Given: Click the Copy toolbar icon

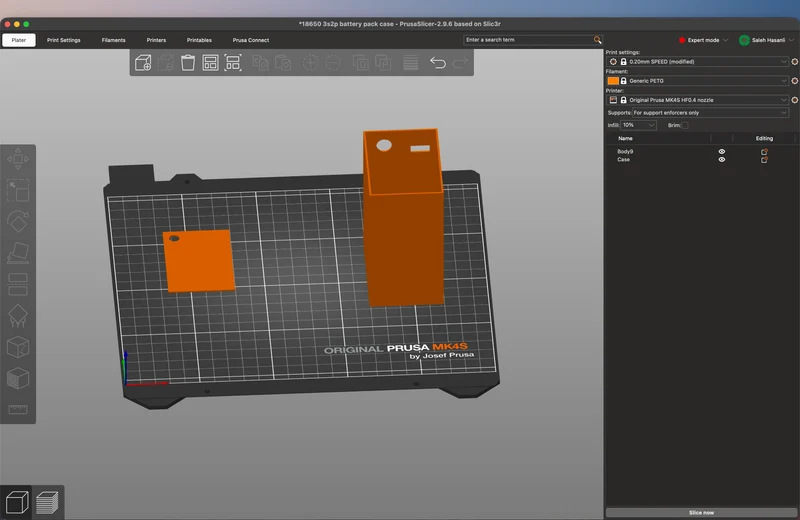Looking at the screenshot, I should point(261,63).
